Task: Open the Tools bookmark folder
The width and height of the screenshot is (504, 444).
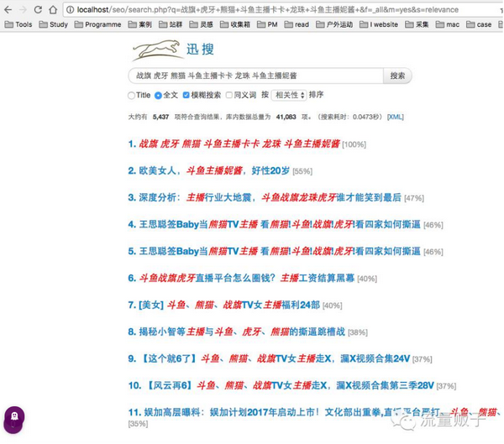Action: point(18,24)
